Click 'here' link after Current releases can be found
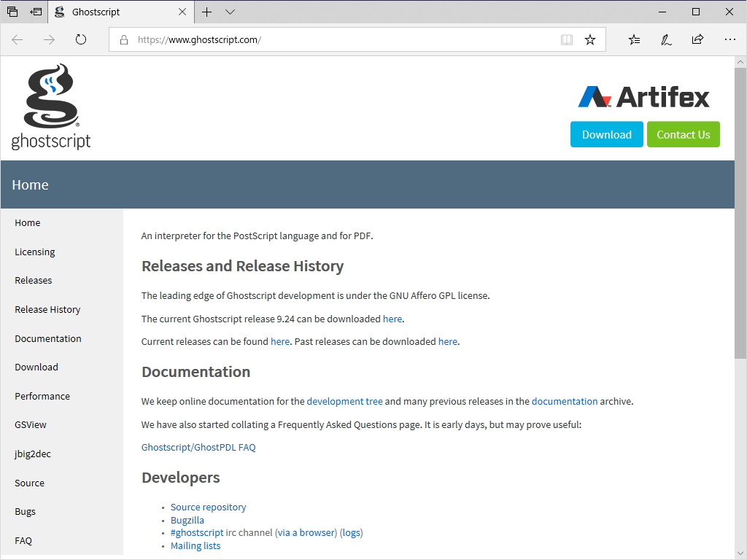The height and width of the screenshot is (560, 747). pos(280,341)
